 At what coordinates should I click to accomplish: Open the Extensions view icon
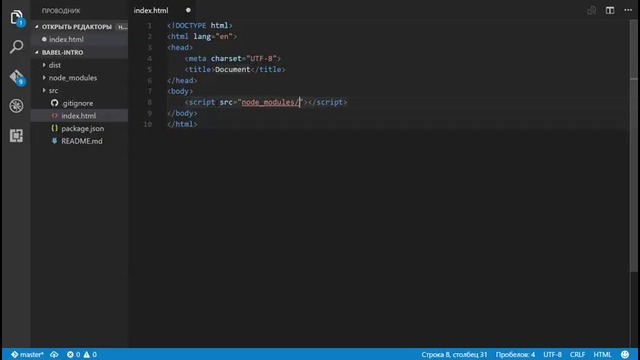click(16, 136)
